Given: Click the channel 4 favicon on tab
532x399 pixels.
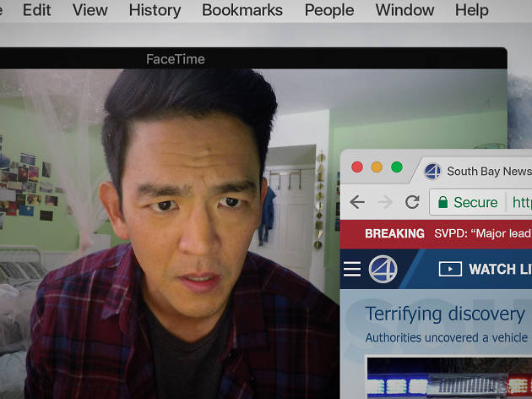Looking at the screenshot, I should pos(432,171).
